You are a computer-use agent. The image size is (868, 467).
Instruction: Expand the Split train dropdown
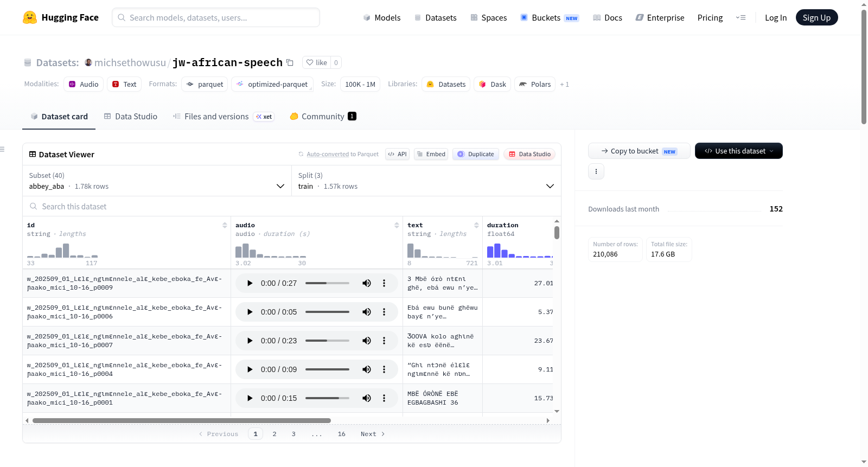pos(426,181)
